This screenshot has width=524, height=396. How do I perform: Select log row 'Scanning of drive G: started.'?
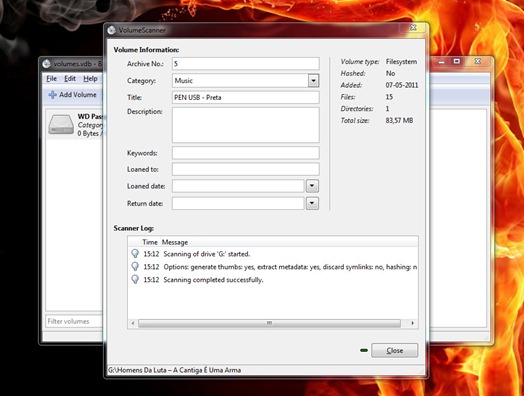(x=273, y=254)
